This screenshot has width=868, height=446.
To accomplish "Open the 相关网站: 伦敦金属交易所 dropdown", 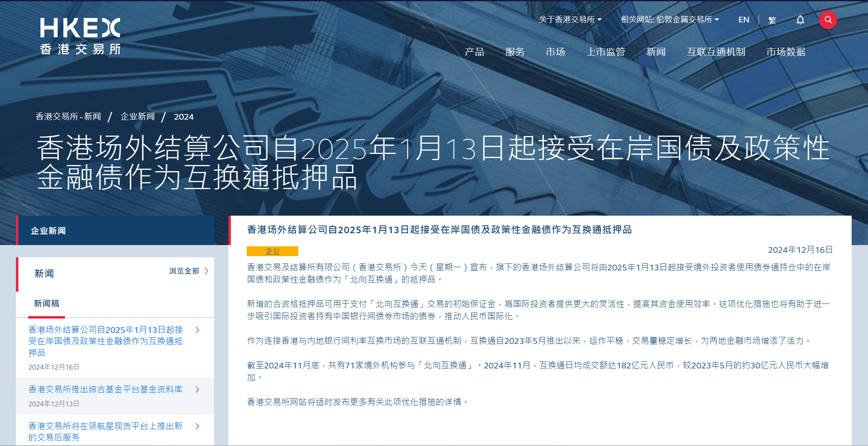I will (x=669, y=19).
